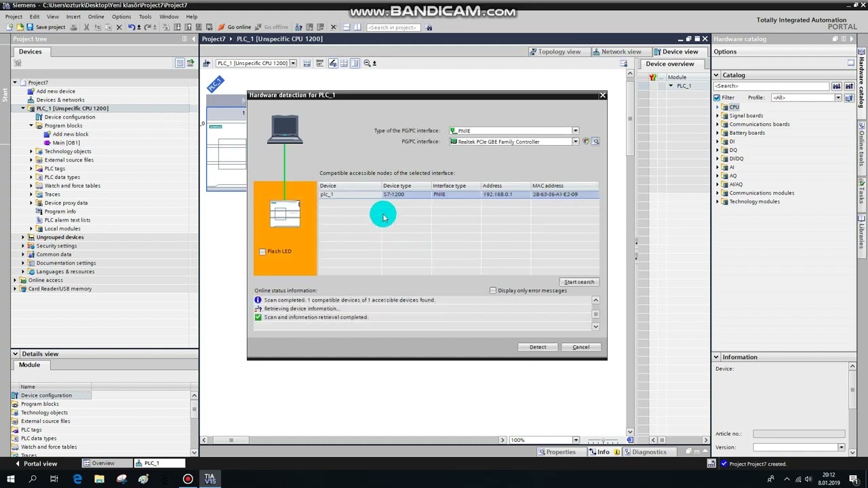The image size is (868, 488).
Task: Open the zoom percentage dropdown
Action: [x=575, y=440]
